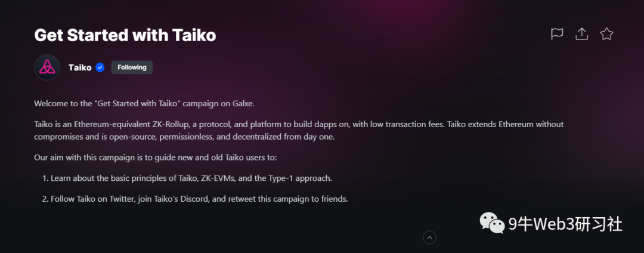Click the "Get Started with Taiko" title
644x253 pixels.
(x=125, y=35)
